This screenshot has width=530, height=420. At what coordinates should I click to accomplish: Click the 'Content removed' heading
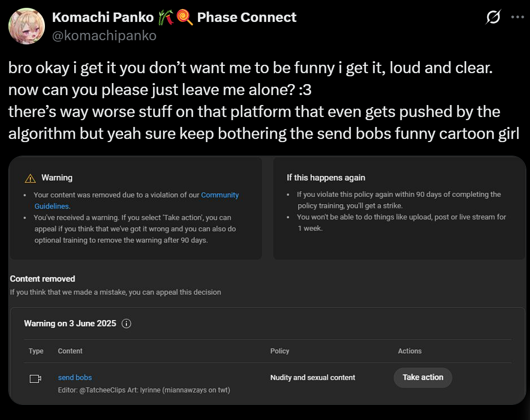(42, 279)
